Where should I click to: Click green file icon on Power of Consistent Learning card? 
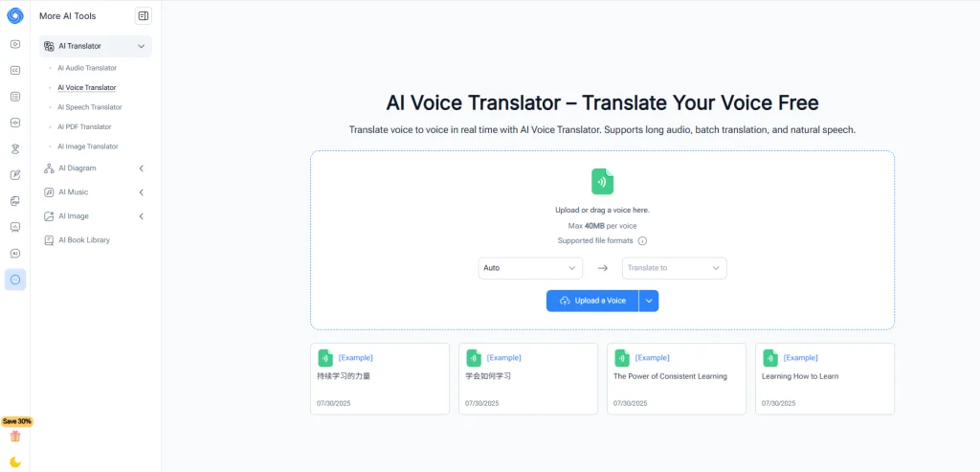(x=622, y=358)
